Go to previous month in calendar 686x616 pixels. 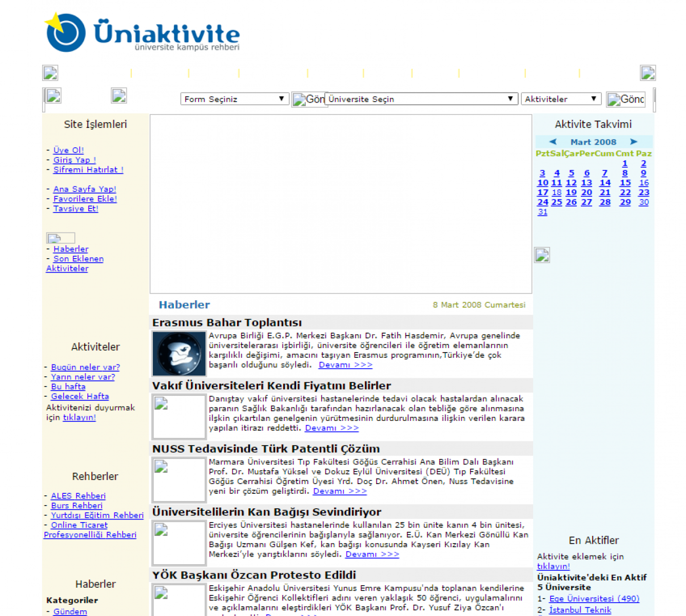[553, 142]
